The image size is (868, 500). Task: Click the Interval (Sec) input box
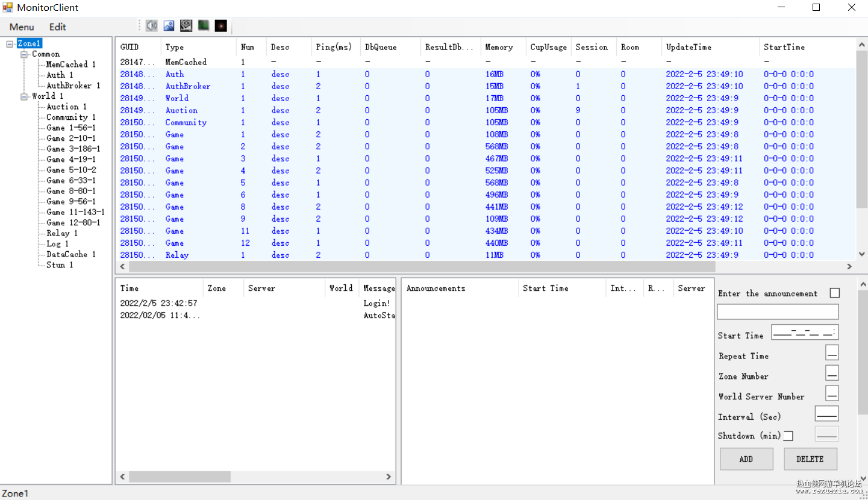point(826,414)
